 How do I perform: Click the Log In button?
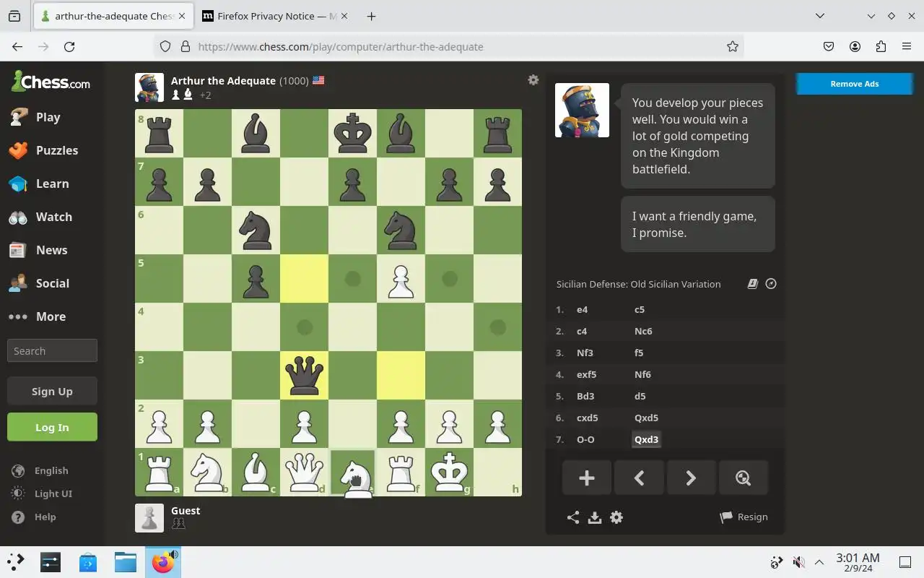52,427
